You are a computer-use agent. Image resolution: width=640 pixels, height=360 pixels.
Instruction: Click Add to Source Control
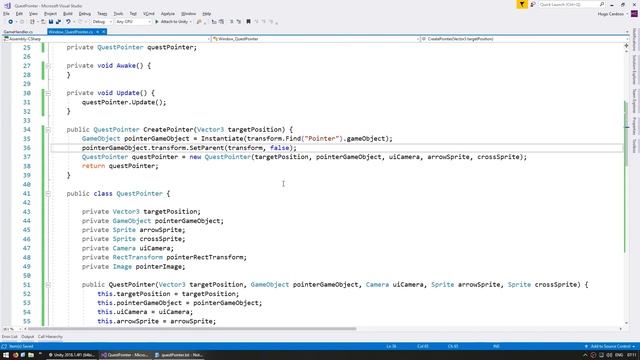[610, 346]
